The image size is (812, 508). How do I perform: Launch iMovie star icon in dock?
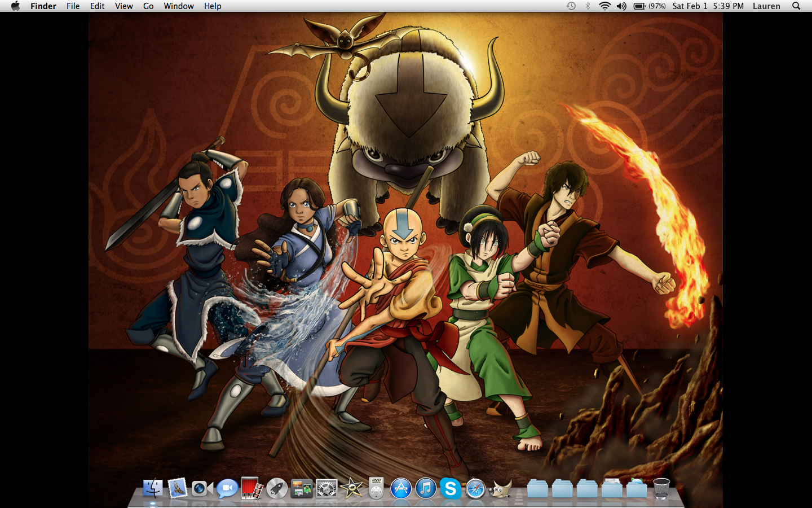(351, 488)
